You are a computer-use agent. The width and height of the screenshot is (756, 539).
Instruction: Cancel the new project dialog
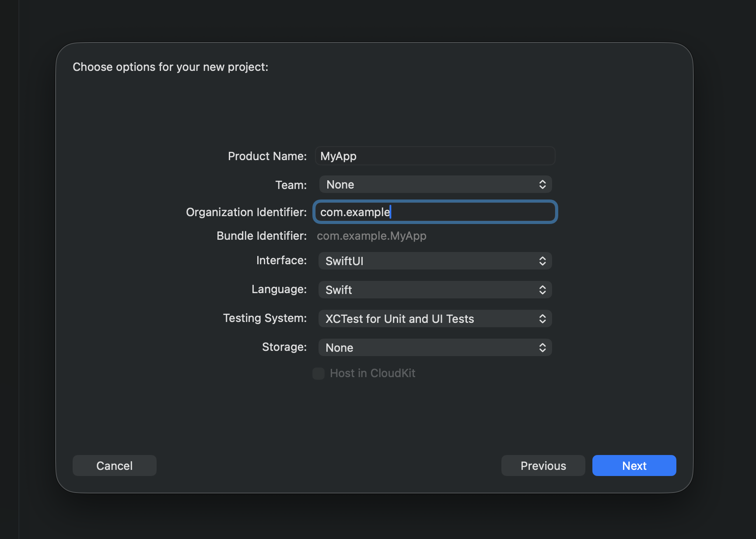[115, 465]
